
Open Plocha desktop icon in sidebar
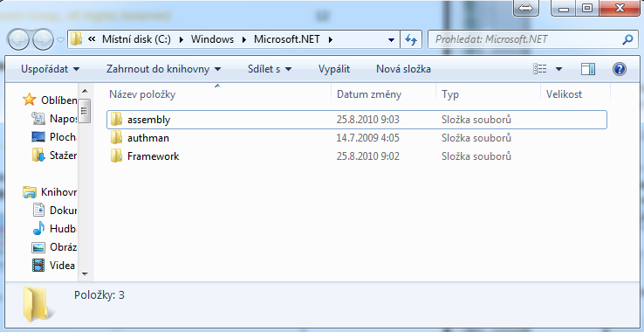coord(38,137)
